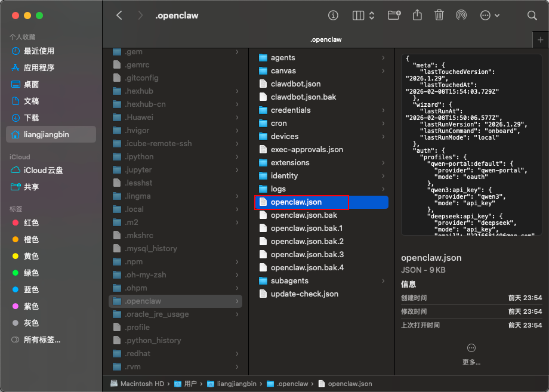Select the .python_history file

click(x=175, y=341)
